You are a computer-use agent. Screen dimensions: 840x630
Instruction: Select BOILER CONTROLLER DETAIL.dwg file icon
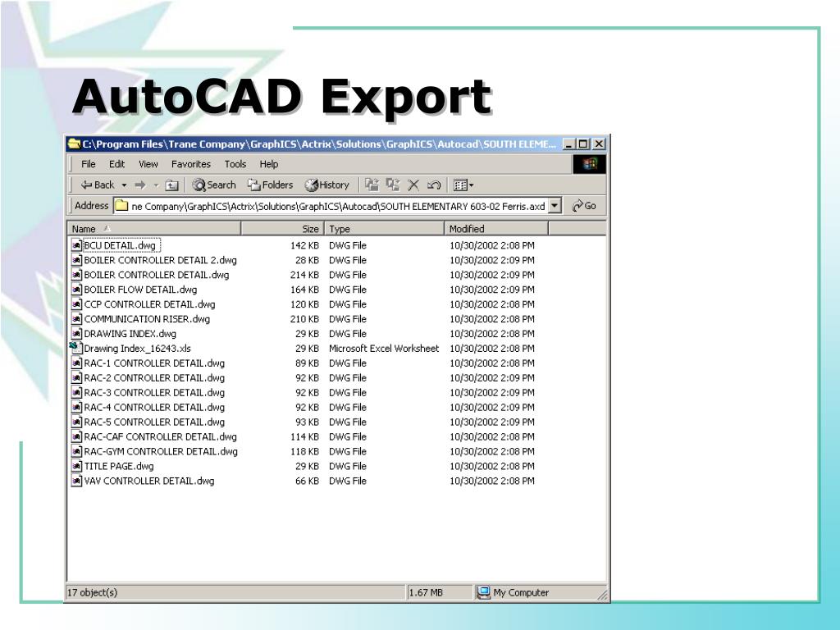tap(76, 275)
